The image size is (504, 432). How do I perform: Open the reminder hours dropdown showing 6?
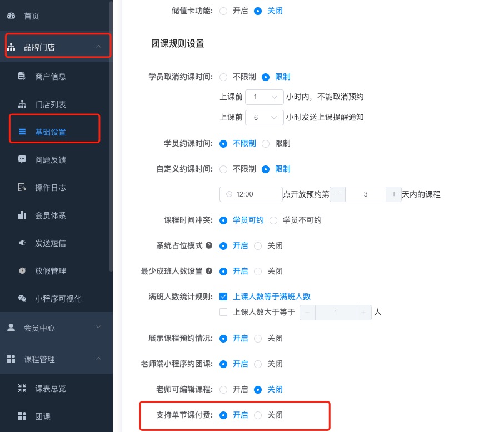tap(265, 117)
